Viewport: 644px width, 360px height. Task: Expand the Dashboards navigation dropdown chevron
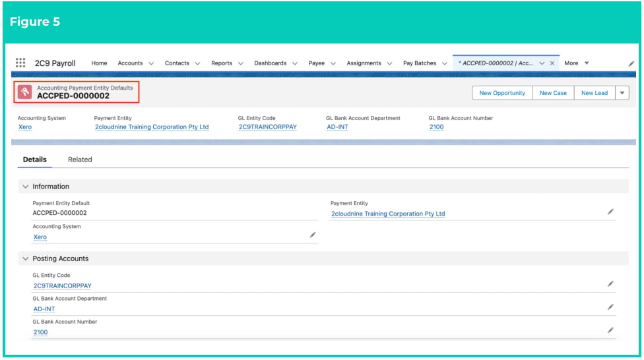(295, 63)
